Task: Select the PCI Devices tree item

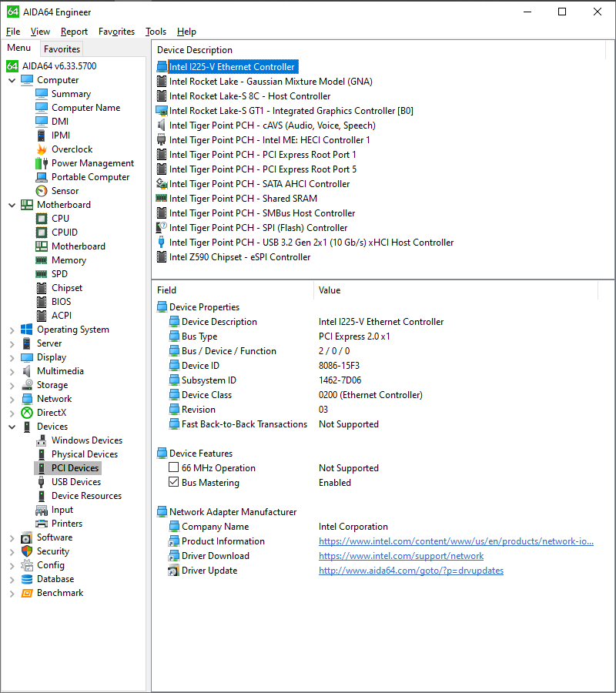Action: coord(68,467)
